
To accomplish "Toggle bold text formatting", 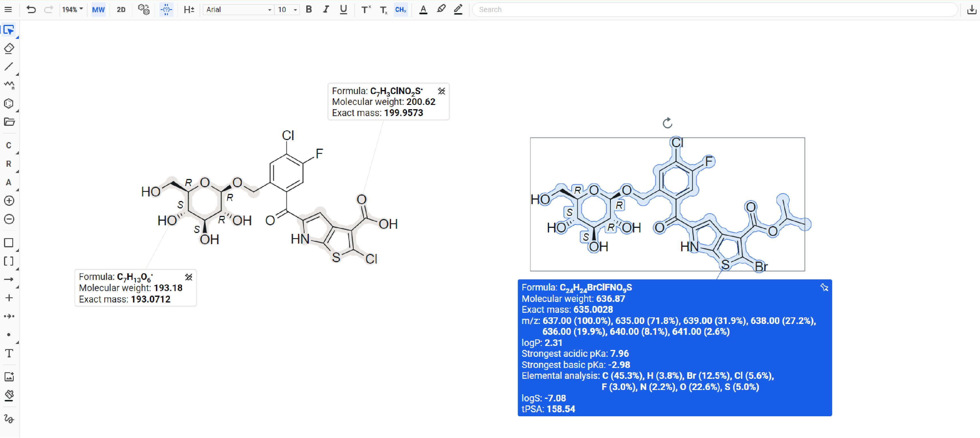I will [x=309, y=9].
